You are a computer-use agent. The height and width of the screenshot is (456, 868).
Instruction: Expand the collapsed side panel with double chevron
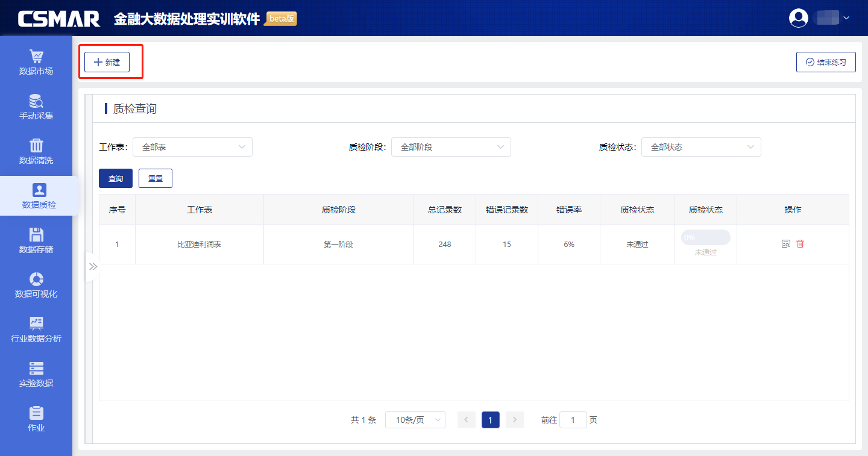click(x=93, y=266)
